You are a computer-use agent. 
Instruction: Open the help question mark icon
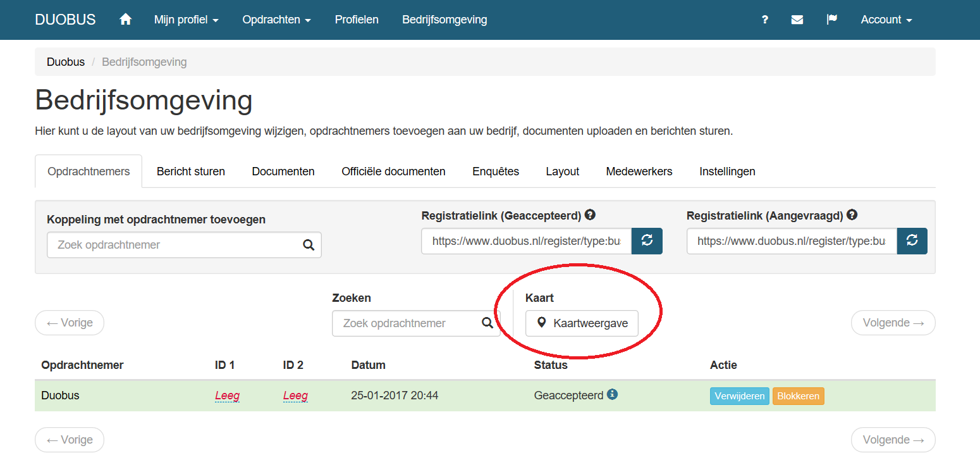point(765,20)
